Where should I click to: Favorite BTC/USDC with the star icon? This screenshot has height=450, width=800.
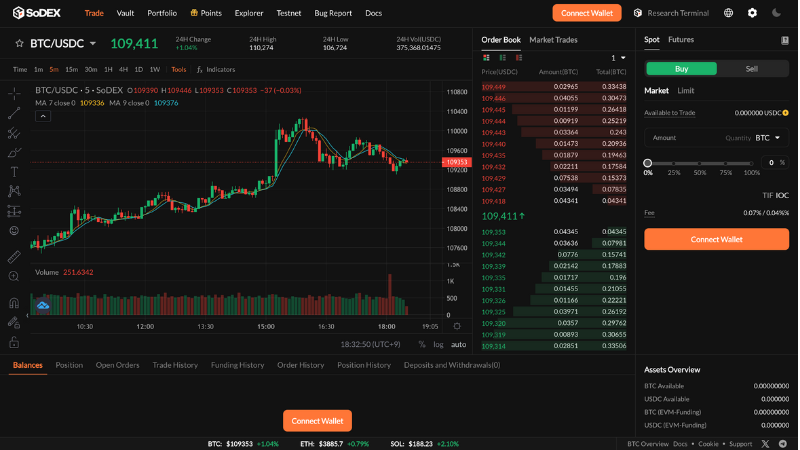click(x=19, y=43)
